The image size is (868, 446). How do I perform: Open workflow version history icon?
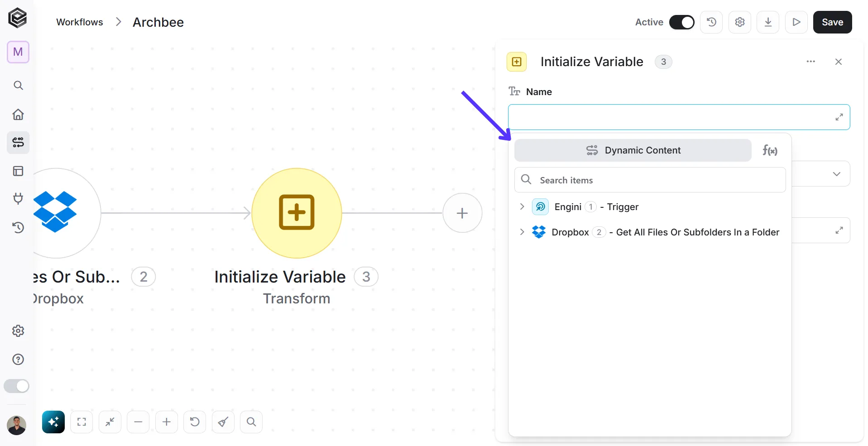(711, 22)
